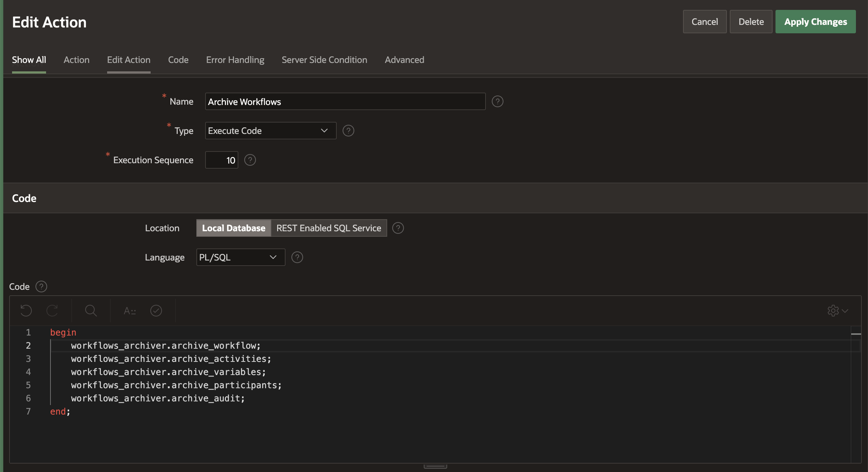Click the redo icon in code editor
The height and width of the screenshot is (472, 868).
[x=52, y=311]
